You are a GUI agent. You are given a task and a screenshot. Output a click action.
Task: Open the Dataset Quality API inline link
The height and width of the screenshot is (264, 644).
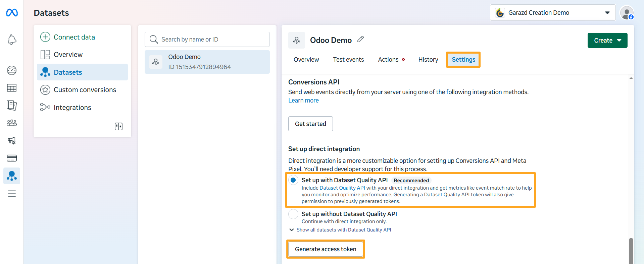(x=342, y=188)
